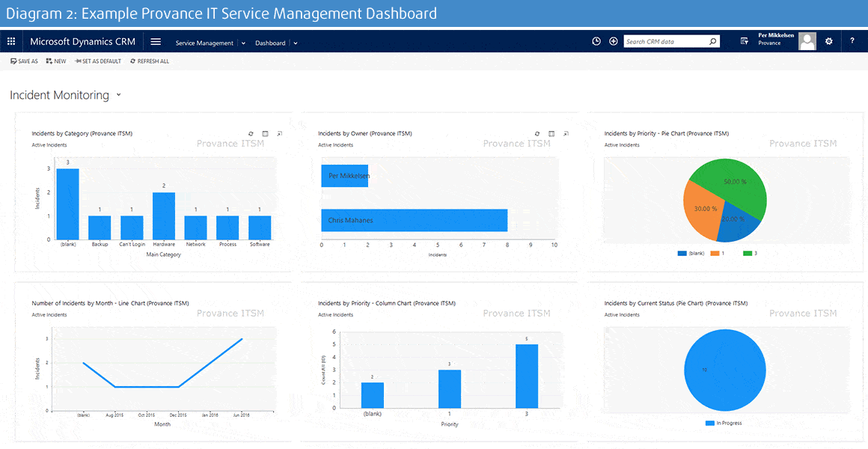Click the Per Mikkelsen user name
Screen dimensions: 868x449
pyautogui.click(x=777, y=35)
